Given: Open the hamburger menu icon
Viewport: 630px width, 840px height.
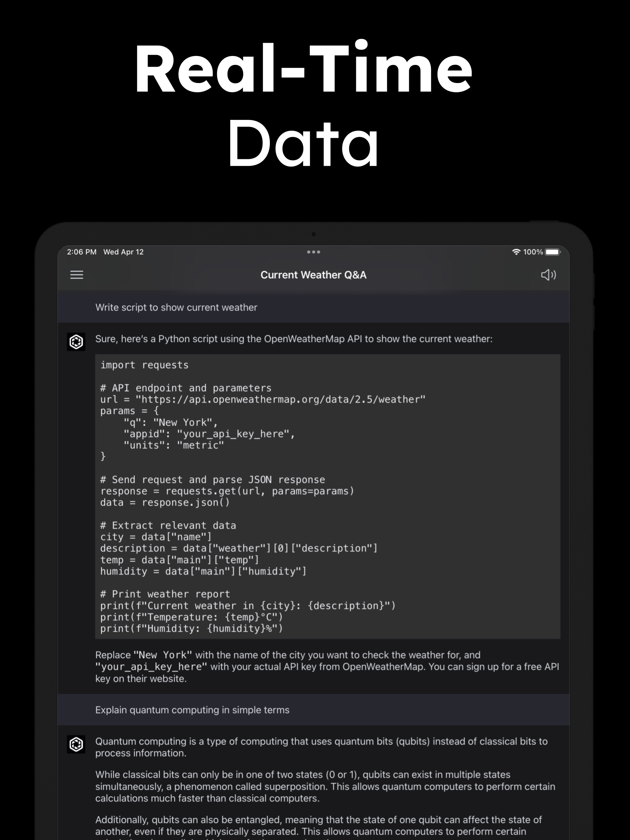Looking at the screenshot, I should [x=77, y=275].
